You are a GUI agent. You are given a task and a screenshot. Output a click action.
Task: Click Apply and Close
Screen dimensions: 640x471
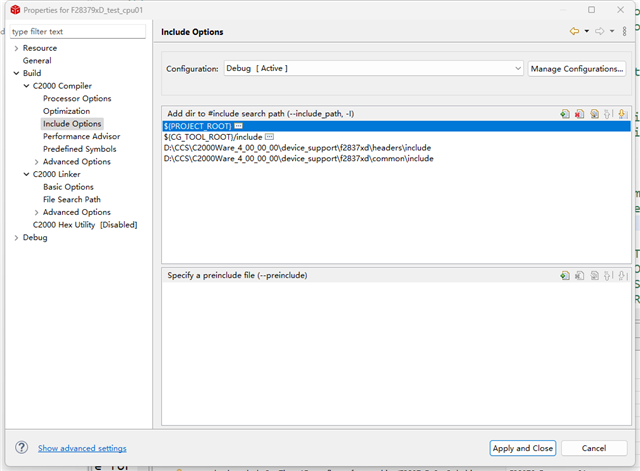(522, 448)
